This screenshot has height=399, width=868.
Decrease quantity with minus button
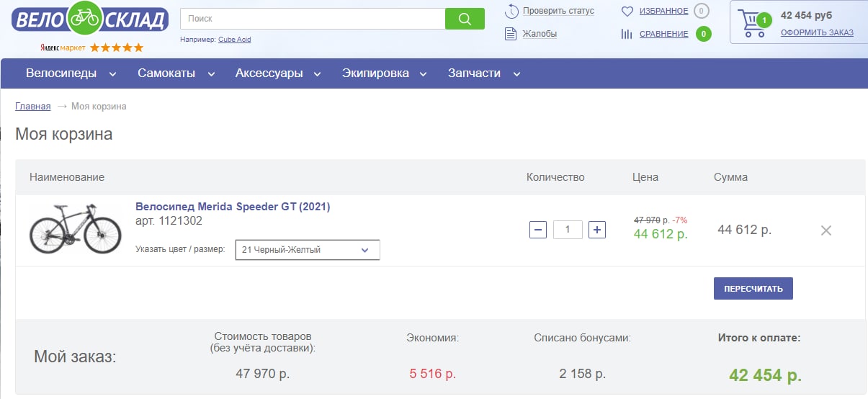[538, 230]
